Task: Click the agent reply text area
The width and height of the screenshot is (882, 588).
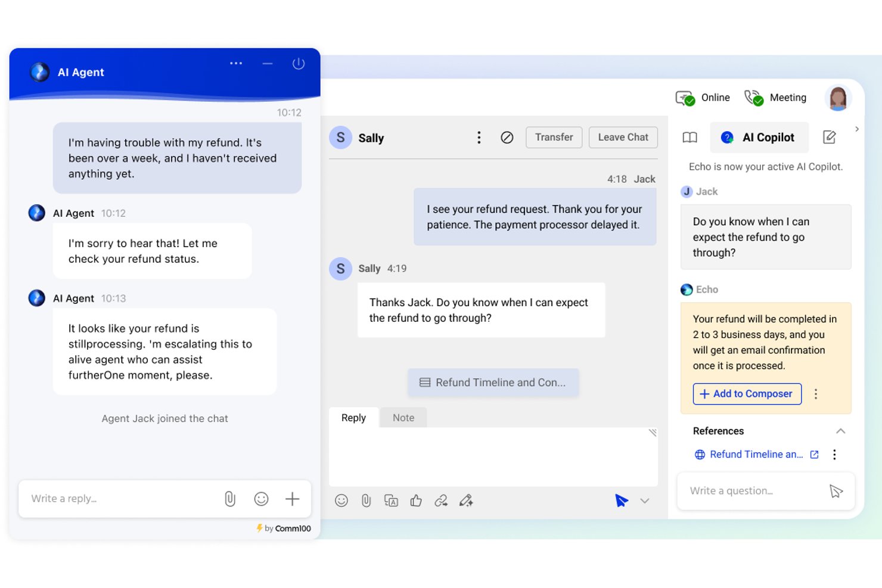Action: point(493,457)
